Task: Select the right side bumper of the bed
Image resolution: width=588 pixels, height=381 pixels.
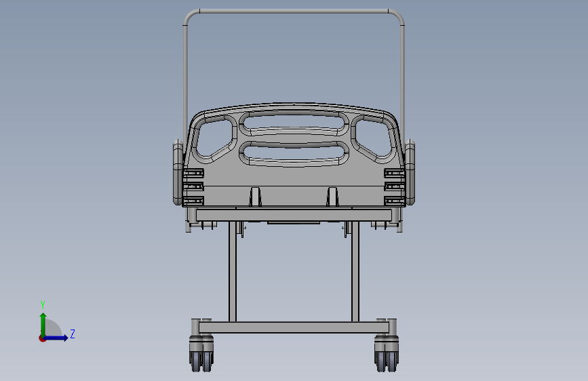Action: tap(410, 172)
